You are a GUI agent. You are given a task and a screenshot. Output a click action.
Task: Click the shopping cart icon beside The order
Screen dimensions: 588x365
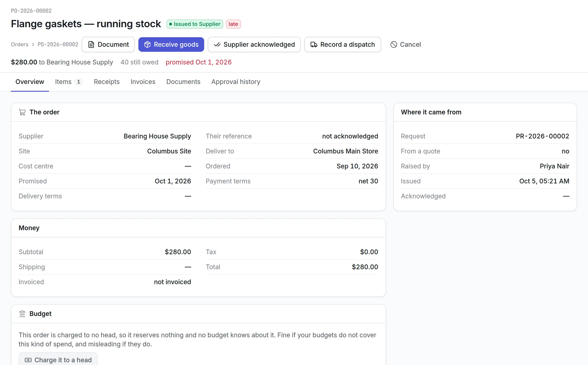(22, 112)
